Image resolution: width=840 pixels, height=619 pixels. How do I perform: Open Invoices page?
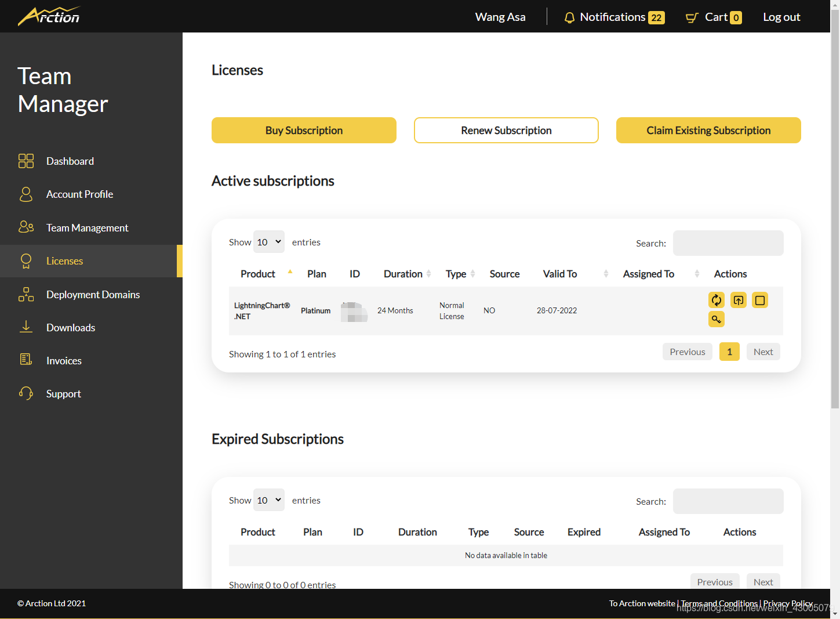click(64, 361)
